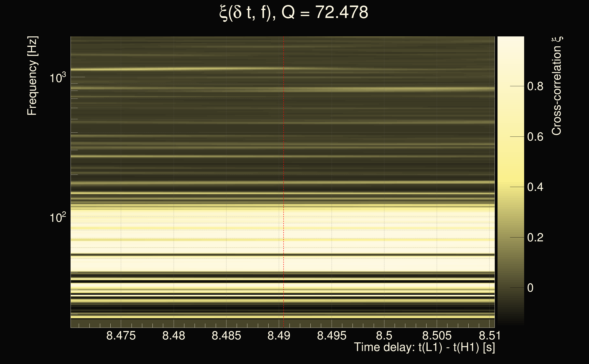Click the 8.485 x-axis tick label
The width and height of the screenshot is (589, 364).
click(x=226, y=336)
